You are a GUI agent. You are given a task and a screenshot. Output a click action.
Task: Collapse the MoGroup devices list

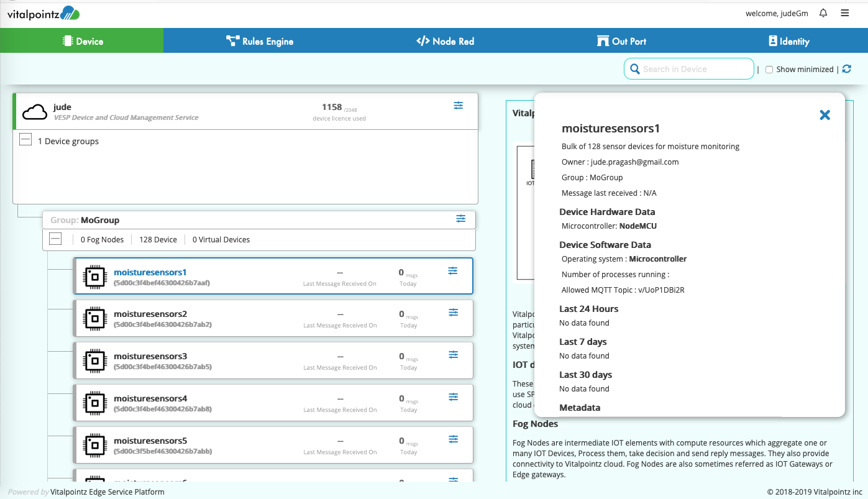click(x=55, y=239)
